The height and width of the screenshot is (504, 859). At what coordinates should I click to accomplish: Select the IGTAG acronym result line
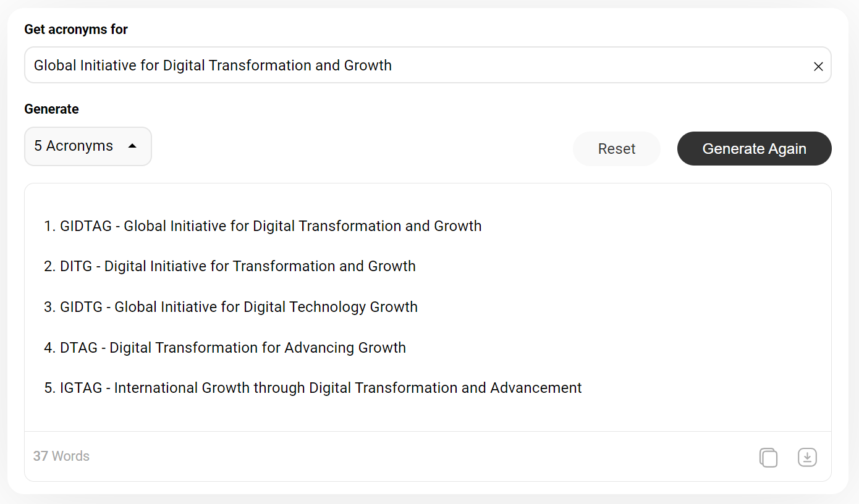(x=313, y=388)
